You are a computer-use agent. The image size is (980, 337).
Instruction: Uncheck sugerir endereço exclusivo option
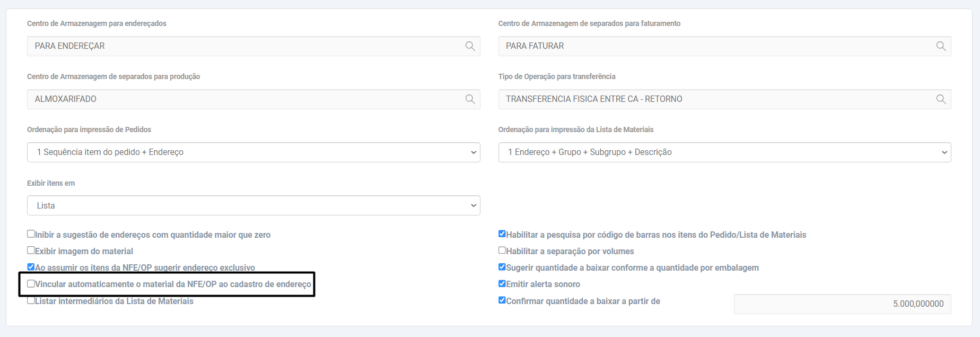[31, 267]
